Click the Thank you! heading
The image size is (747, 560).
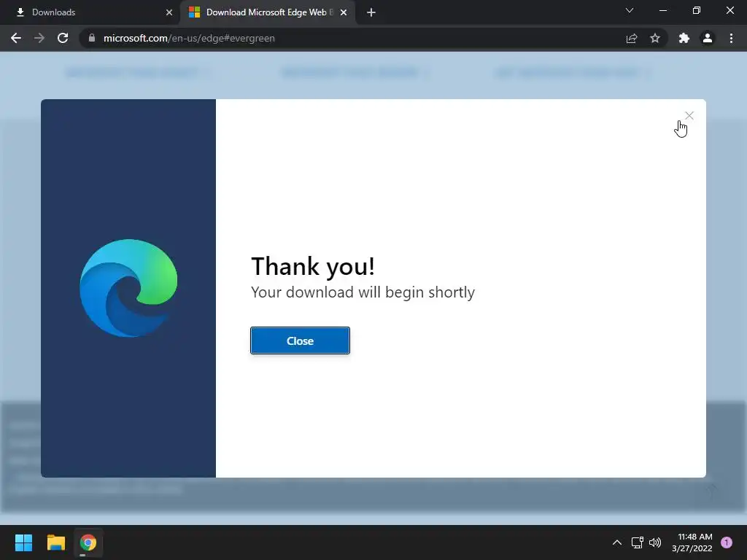313,266
